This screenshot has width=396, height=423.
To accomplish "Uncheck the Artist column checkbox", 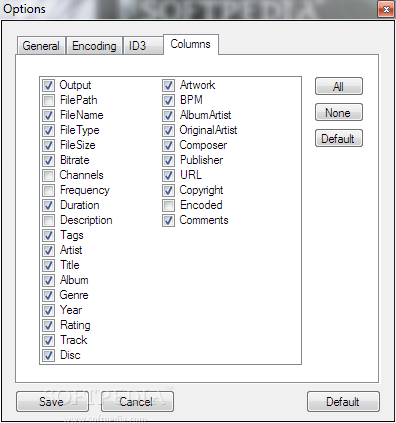I will 48,250.
